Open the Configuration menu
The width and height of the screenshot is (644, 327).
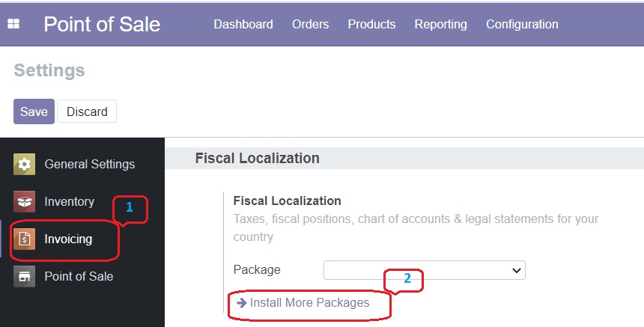(x=522, y=25)
